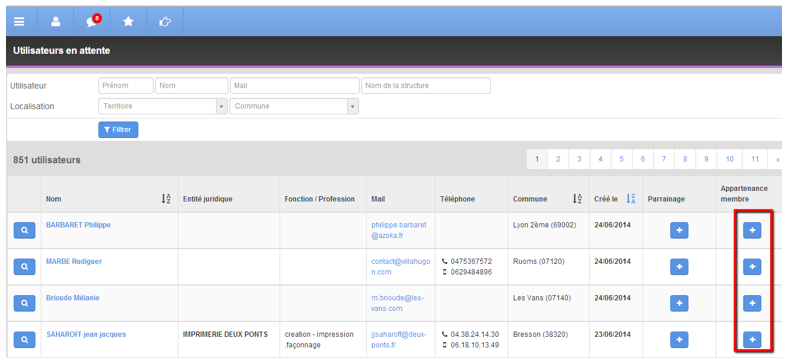
Task: Go to pagination page 3
Action: point(579,159)
